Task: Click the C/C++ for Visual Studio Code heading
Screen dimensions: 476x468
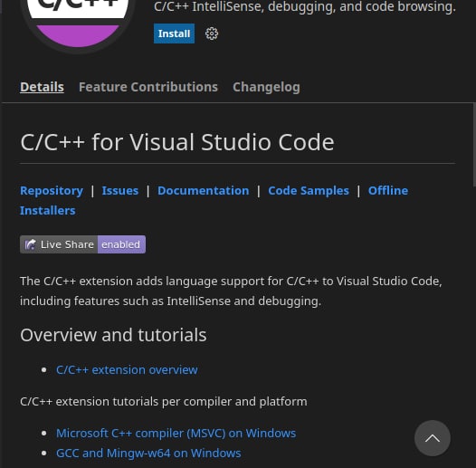Action: [177, 142]
